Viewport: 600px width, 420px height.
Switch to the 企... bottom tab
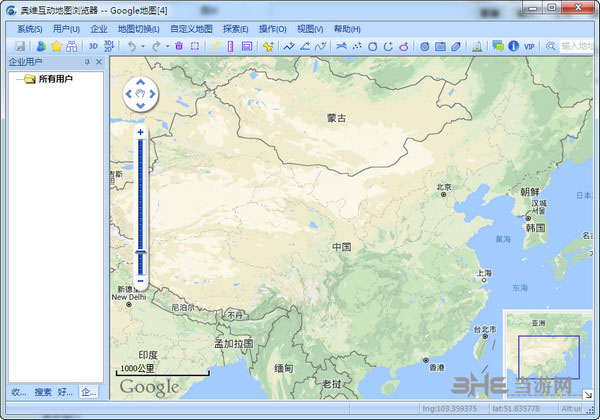[88, 392]
